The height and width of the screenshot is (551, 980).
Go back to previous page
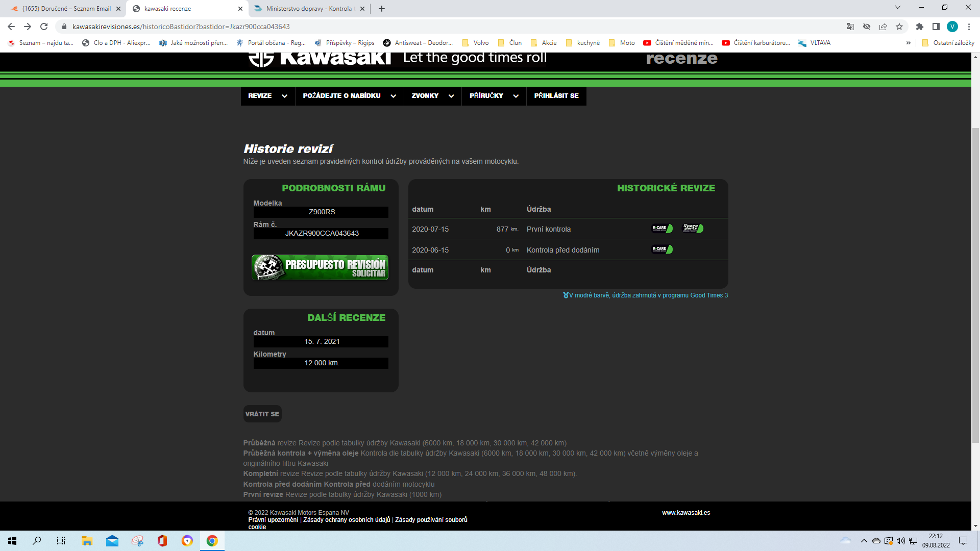click(11, 27)
